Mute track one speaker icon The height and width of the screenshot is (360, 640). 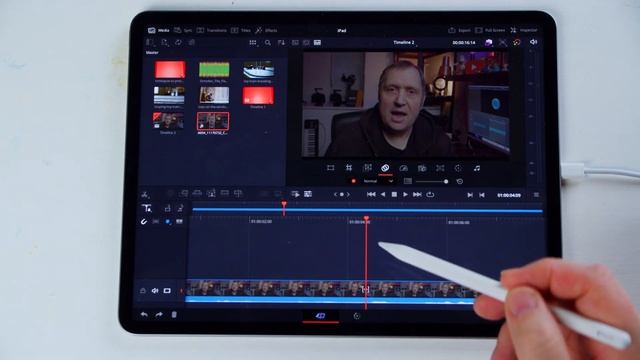click(x=155, y=291)
